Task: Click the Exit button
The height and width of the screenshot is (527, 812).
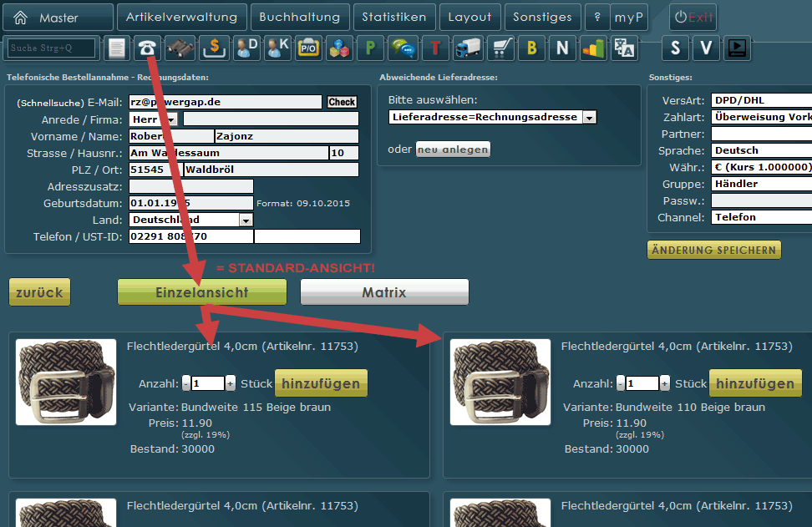Action: point(693,17)
